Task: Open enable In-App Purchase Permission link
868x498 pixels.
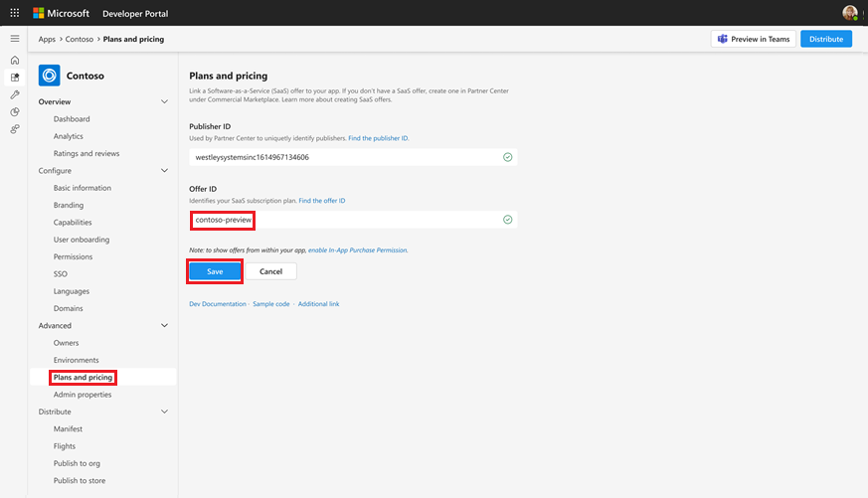Action: point(358,250)
